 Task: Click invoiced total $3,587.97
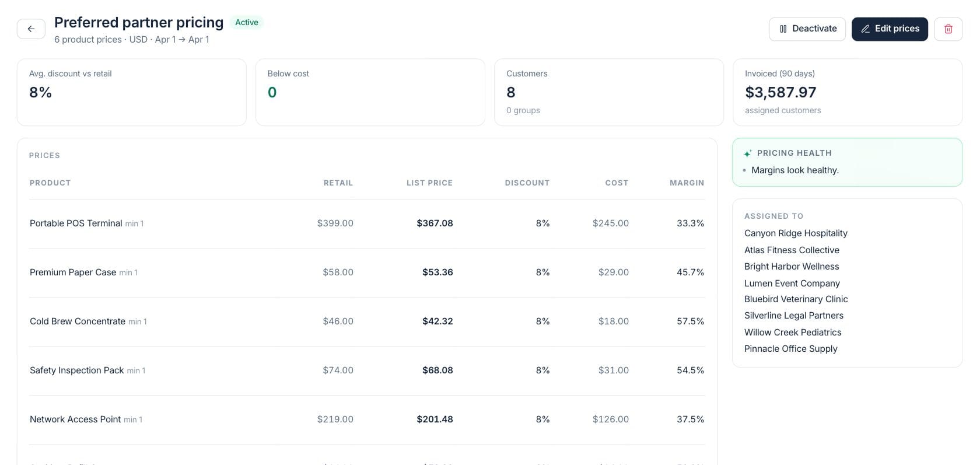(x=780, y=92)
